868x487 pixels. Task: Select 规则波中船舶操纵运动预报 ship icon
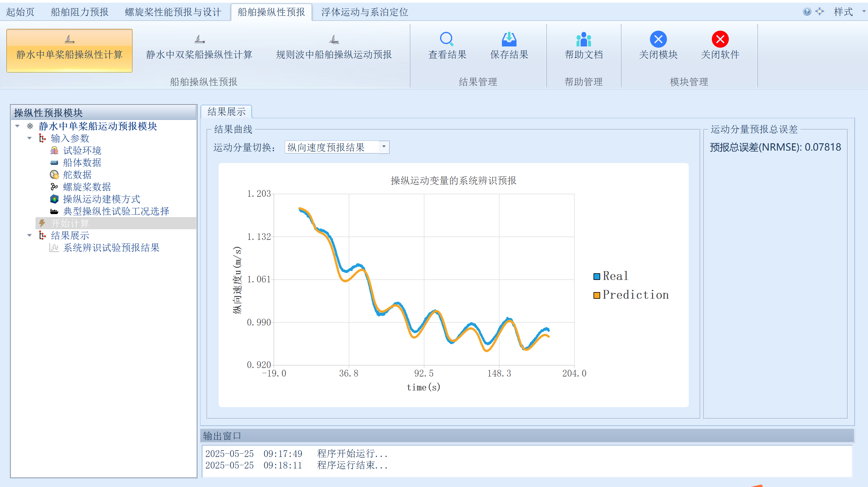coord(334,39)
